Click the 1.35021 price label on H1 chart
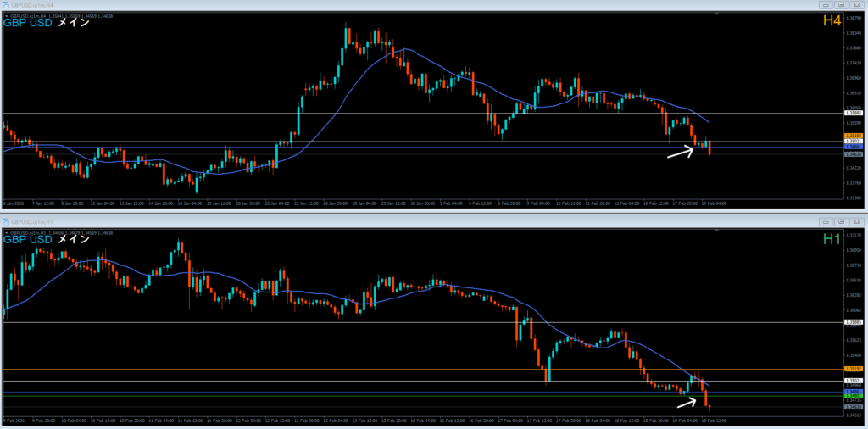 [x=854, y=382]
